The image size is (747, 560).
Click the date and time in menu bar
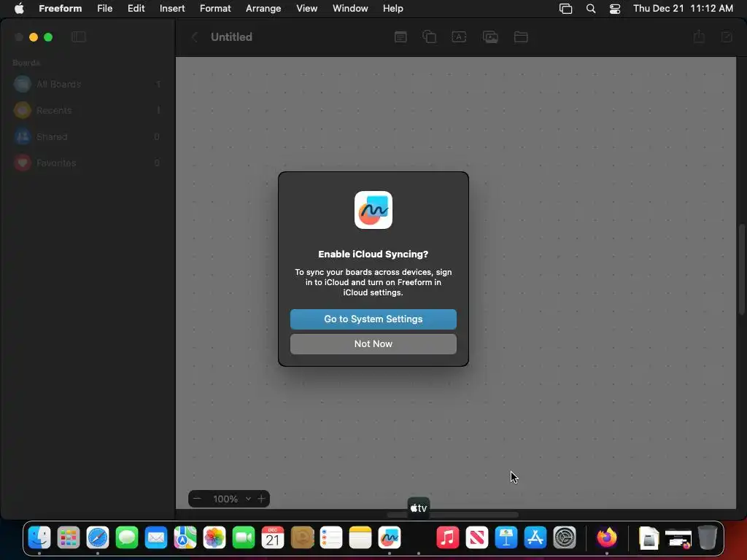pos(683,9)
